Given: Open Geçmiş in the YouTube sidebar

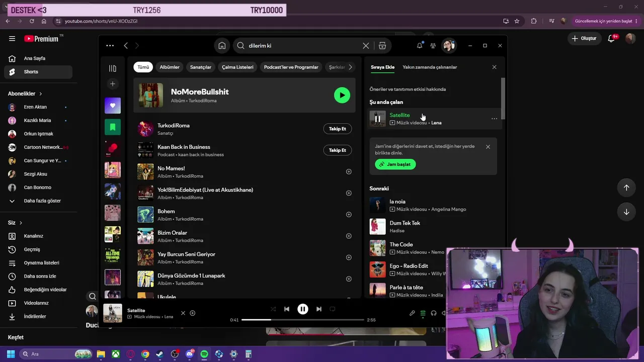Looking at the screenshot, I should pos(38,249).
